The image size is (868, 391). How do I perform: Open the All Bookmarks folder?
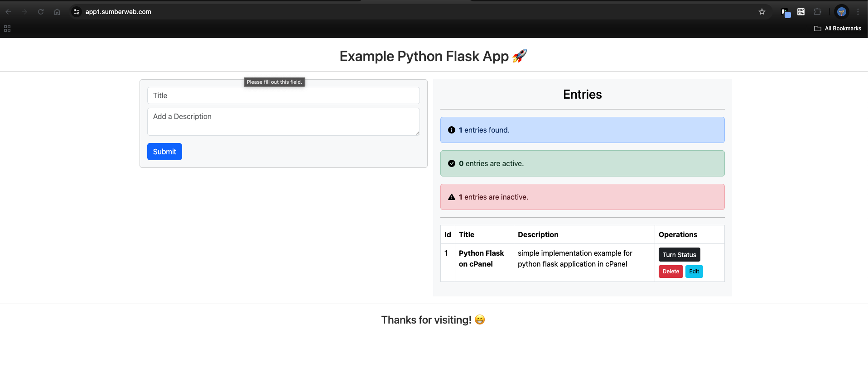point(838,29)
